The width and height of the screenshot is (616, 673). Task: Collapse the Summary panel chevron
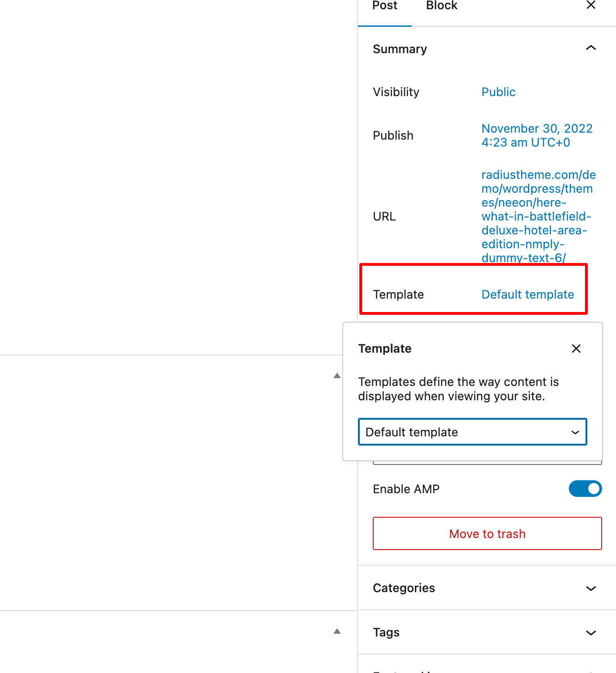point(591,48)
